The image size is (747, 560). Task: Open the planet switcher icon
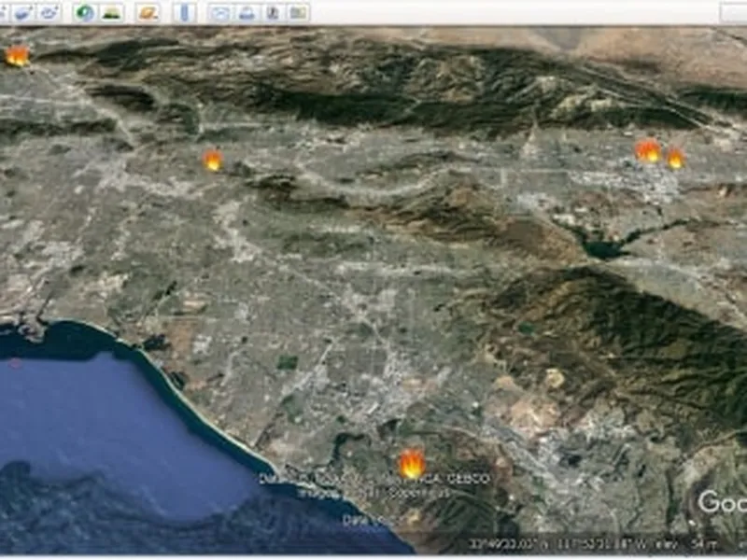point(148,12)
